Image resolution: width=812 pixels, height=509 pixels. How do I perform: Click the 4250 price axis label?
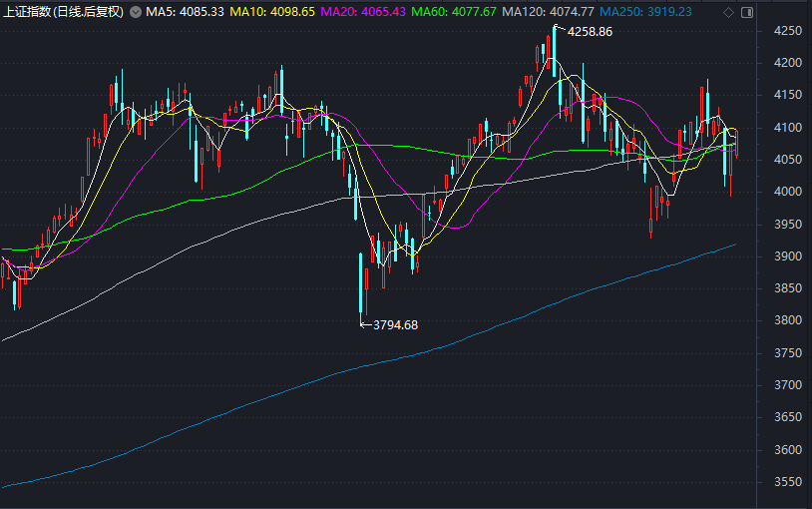pos(788,31)
